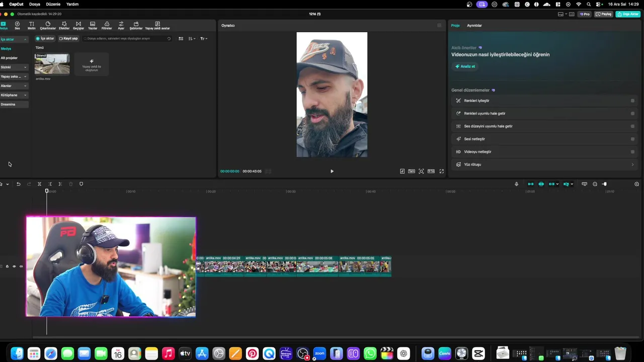
Task: Click the player aspect ratio icon
Action: click(431, 171)
